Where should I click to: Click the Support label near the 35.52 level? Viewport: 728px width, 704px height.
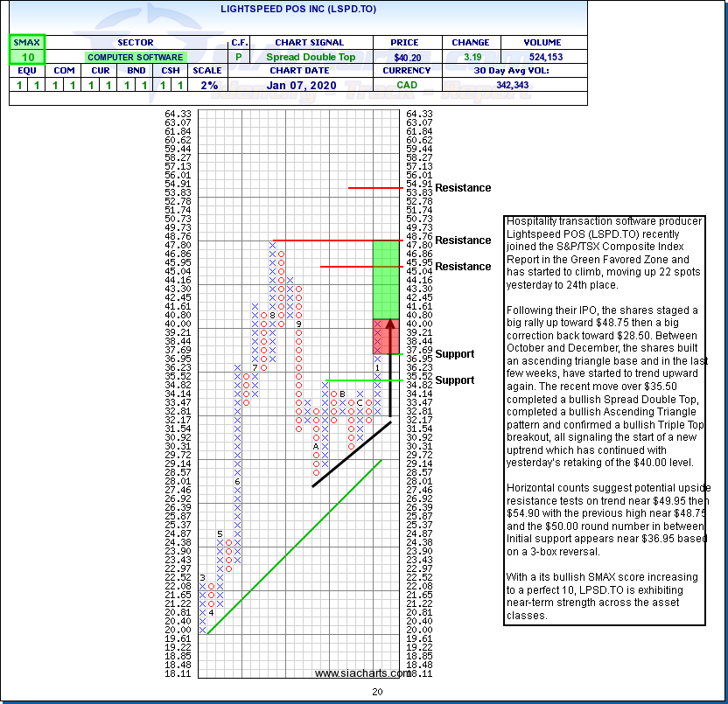point(455,380)
